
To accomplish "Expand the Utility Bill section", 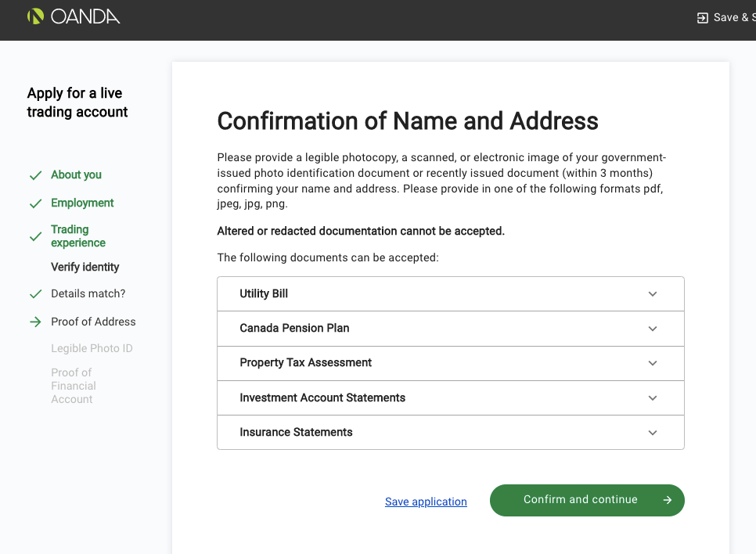I will click(x=451, y=293).
